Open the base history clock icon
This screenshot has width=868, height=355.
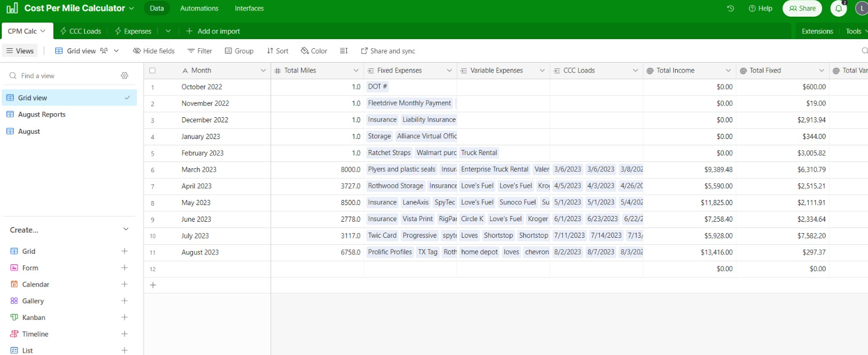[731, 8]
